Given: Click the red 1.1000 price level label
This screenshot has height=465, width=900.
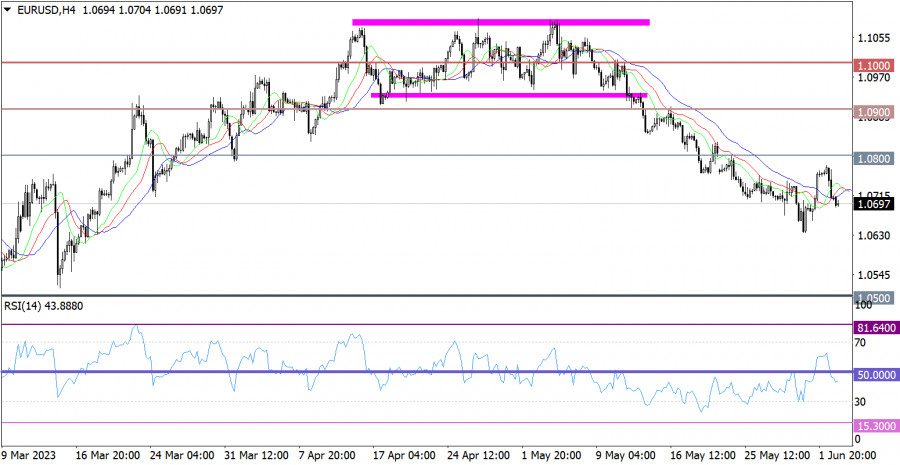Looking at the screenshot, I should pyautogui.click(x=876, y=64).
